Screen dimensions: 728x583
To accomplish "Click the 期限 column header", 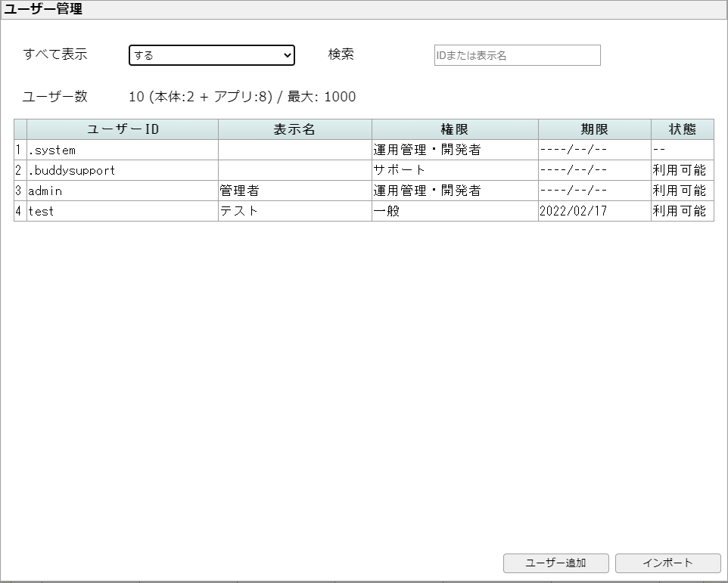I will tap(594, 129).
